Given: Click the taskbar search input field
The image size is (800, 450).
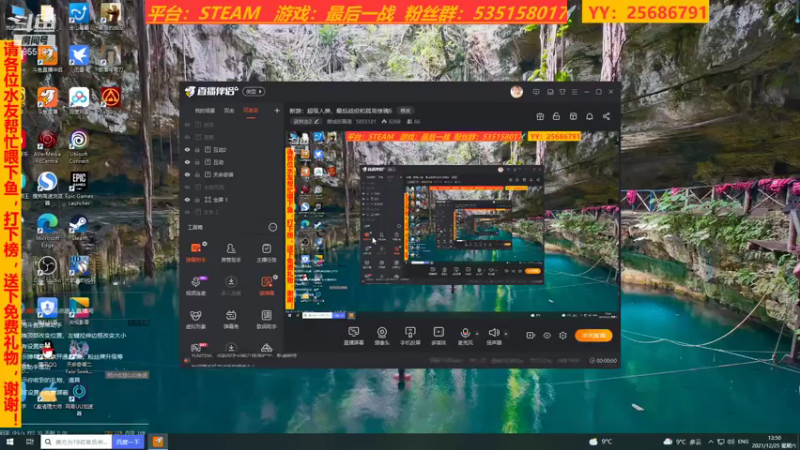Looking at the screenshot, I should 77,442.
